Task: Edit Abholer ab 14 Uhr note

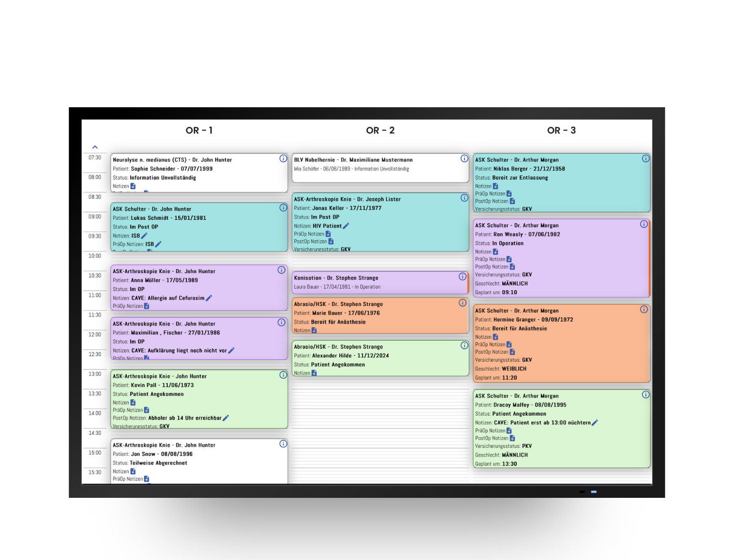Action: (x=226, y=418)
